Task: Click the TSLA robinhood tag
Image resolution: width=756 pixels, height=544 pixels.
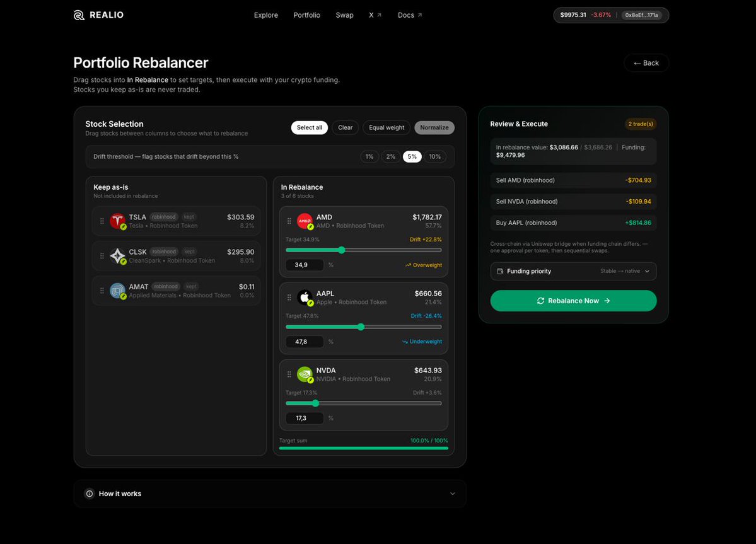Action: [x=164, y=217]
